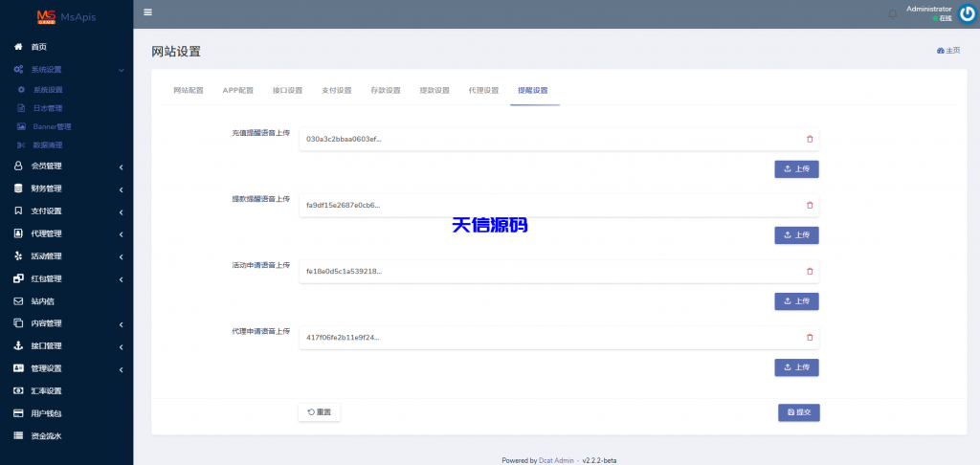
Task: Click the Banner管理 image icon
Action: click(x=21, y=127)
